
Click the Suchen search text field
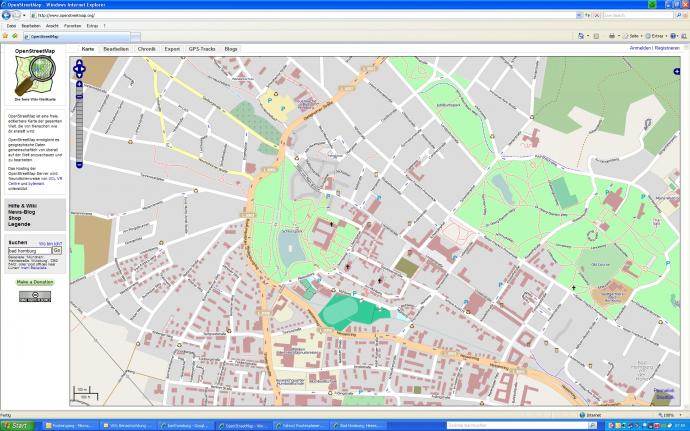[x=27, y=250]
